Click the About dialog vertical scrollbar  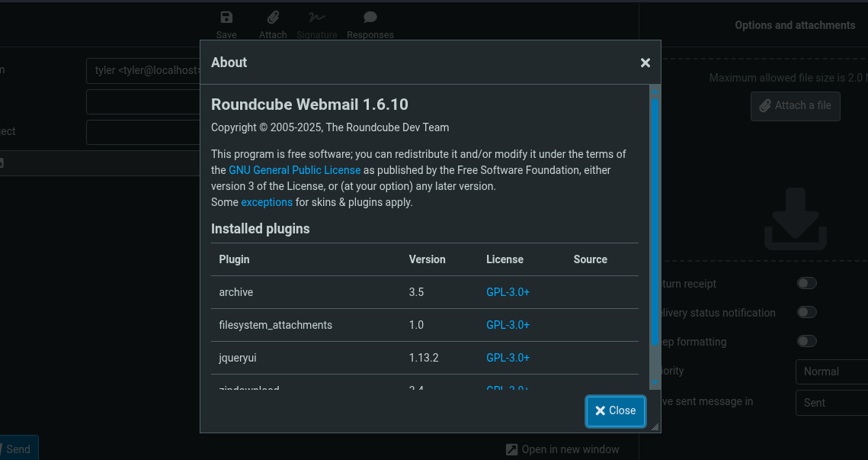[x=655, y=221]
